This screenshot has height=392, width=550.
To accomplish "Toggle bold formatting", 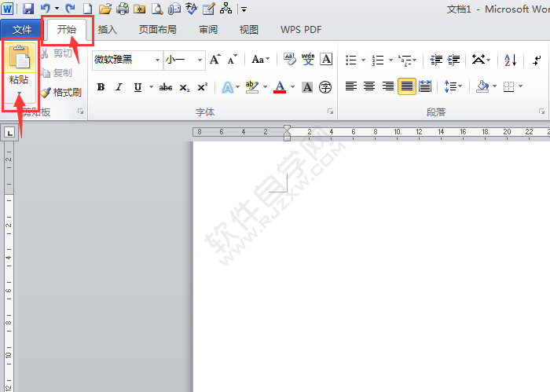I will [x=101, y=87].
